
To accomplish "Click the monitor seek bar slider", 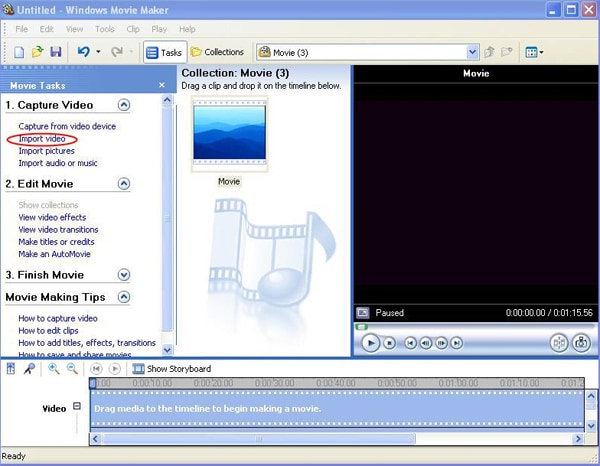I will (x=361, y=327).
